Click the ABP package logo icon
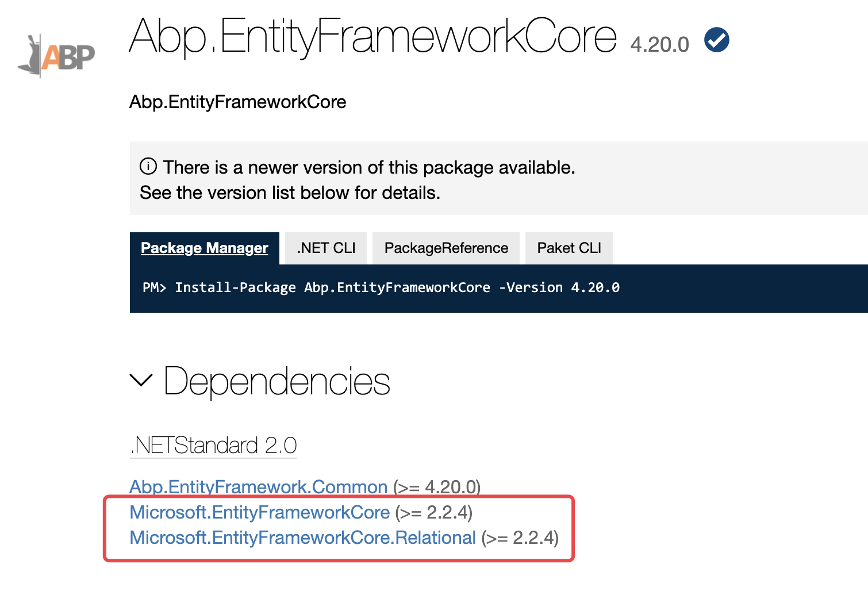The image size is (868, 591). pos(56,56)
